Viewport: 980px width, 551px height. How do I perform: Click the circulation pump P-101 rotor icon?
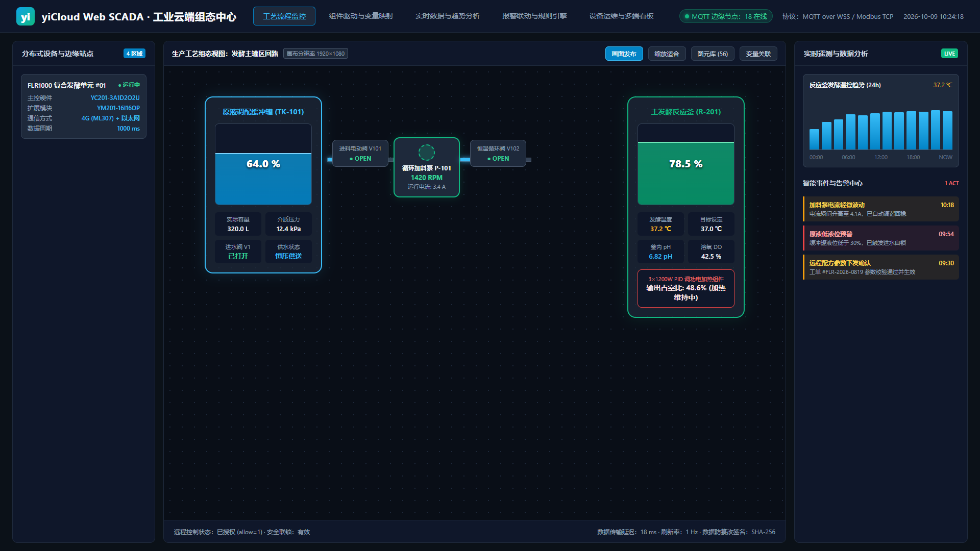pyautogui.click(x=426, y=152)
